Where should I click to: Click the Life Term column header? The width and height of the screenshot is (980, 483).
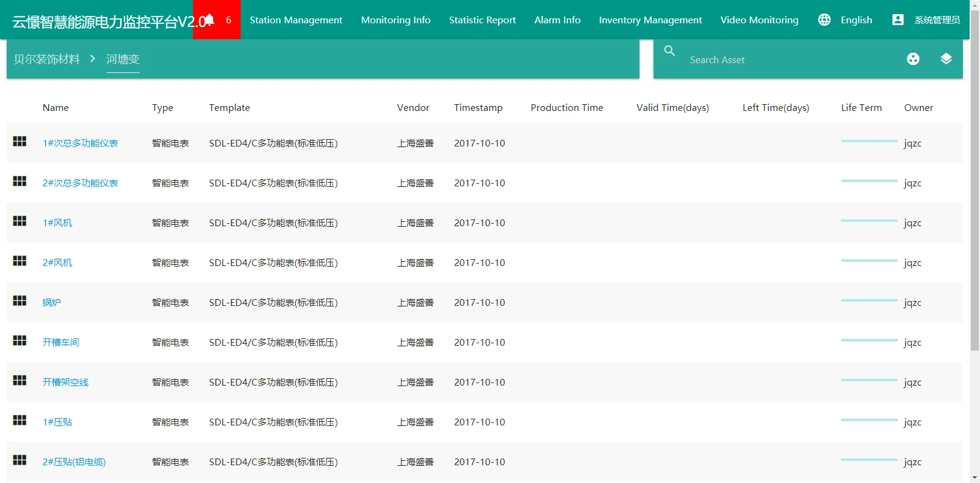click(x=862, y=108)
